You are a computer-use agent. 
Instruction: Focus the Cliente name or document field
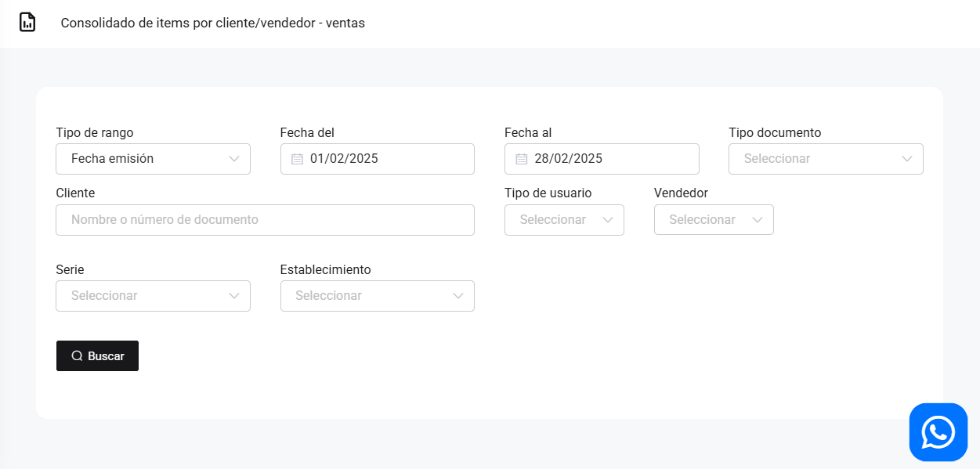pyautogui.click(x=265, y=220)
